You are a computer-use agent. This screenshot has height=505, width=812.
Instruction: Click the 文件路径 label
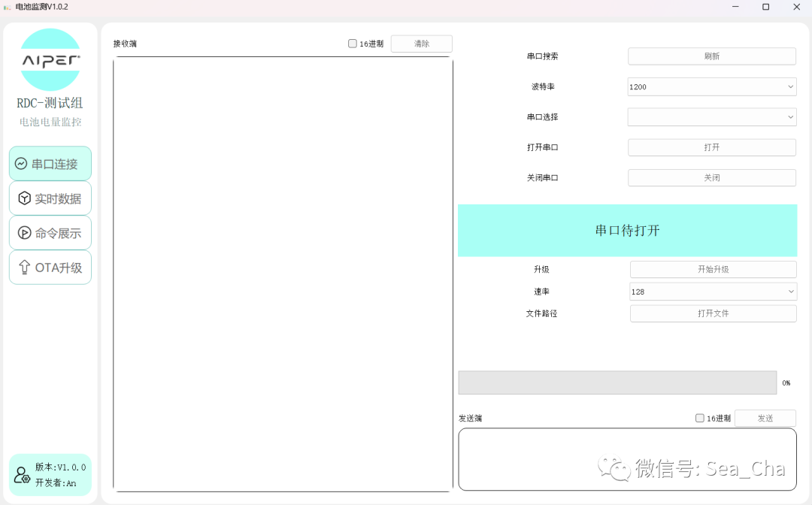(x=541, y=313)
